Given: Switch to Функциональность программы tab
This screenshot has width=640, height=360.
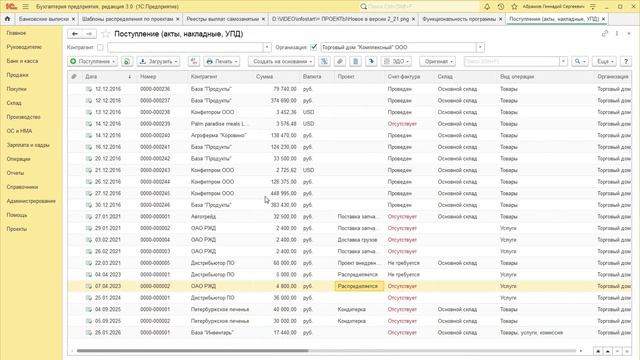Looking at the screenshot, I should [459, 19].
